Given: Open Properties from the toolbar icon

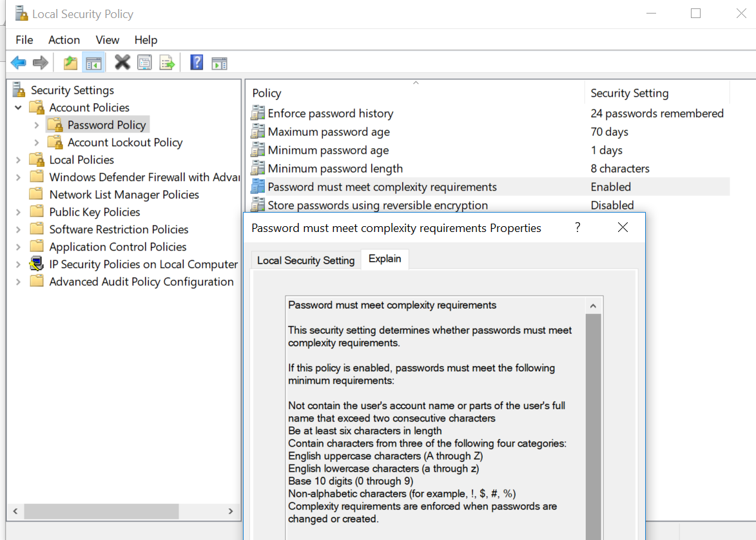Looking at the screenshot, I should click(x=144, y=63).
